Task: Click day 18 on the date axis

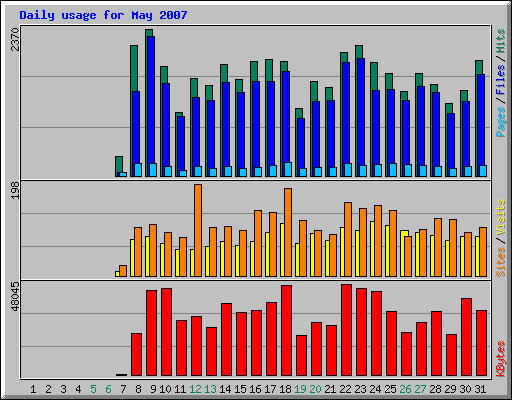Action: click(285, 389)
